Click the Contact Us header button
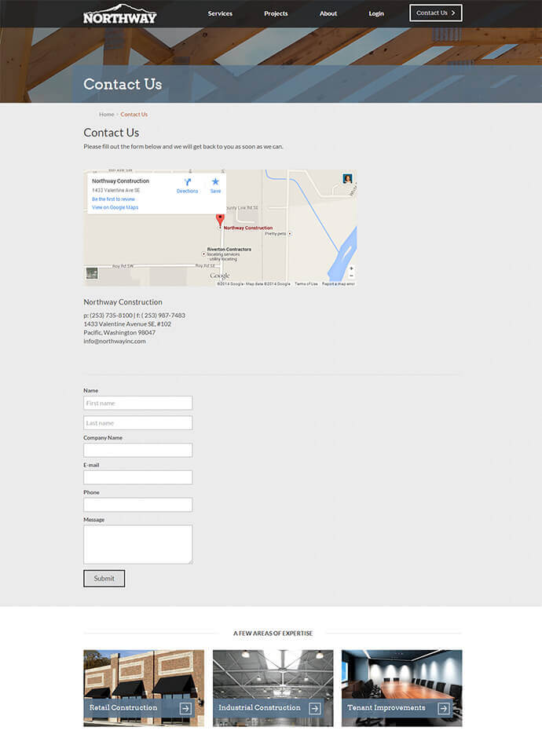Viewport: 542px width, 756px height. coord(435,13)
